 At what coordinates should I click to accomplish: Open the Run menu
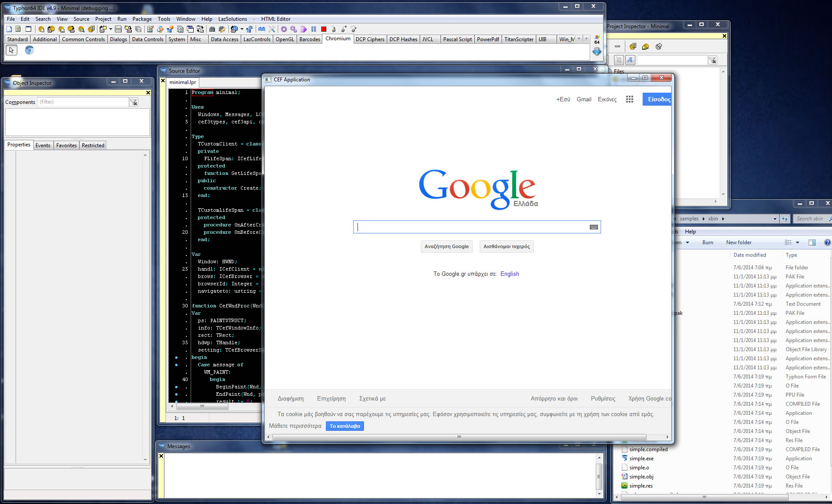point(122,19)
